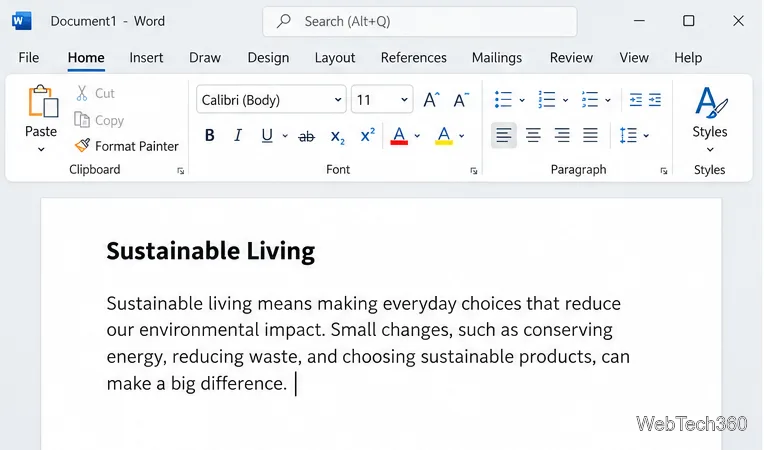Click the Cut text label
The height and width of the screenshot is (450, 764).
pos(105,93)
